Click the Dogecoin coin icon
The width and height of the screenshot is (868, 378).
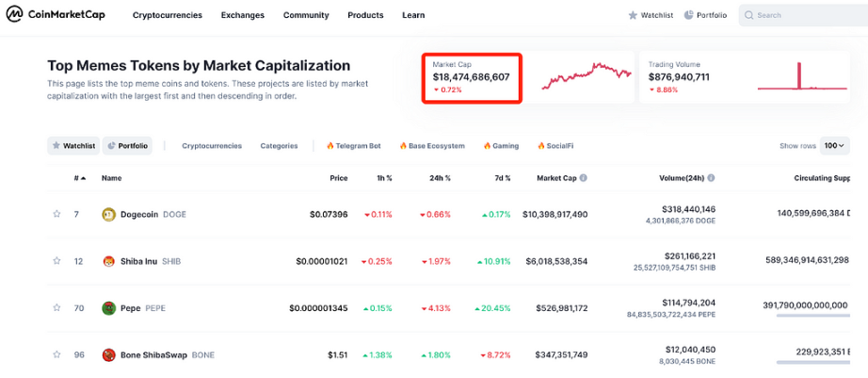(x=108, y=215)
